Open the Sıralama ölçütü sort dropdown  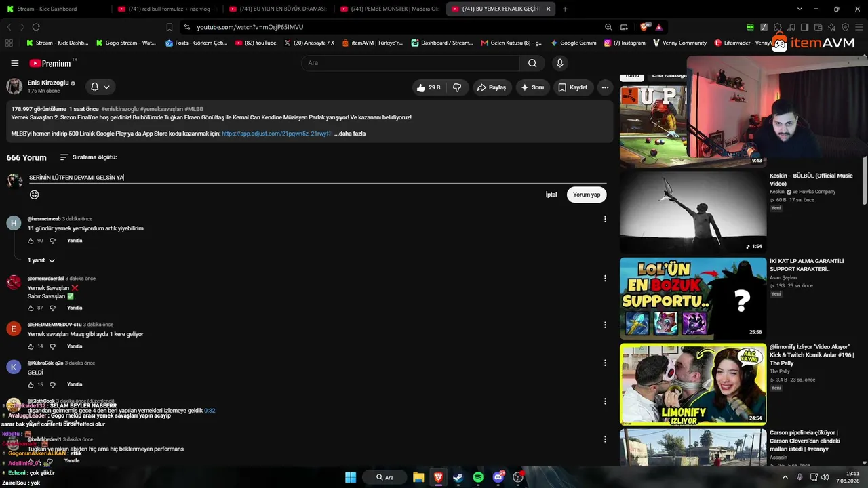[88, 157]
